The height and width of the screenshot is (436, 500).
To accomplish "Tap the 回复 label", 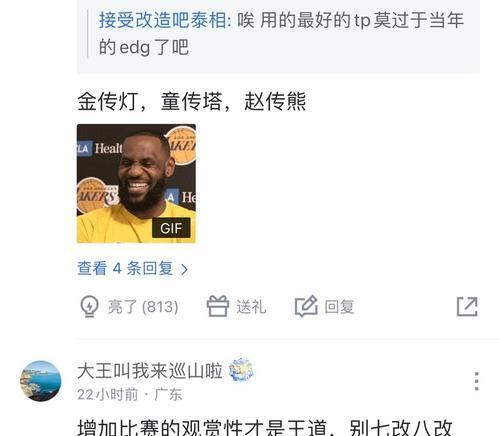I will (x=339, y=306).
